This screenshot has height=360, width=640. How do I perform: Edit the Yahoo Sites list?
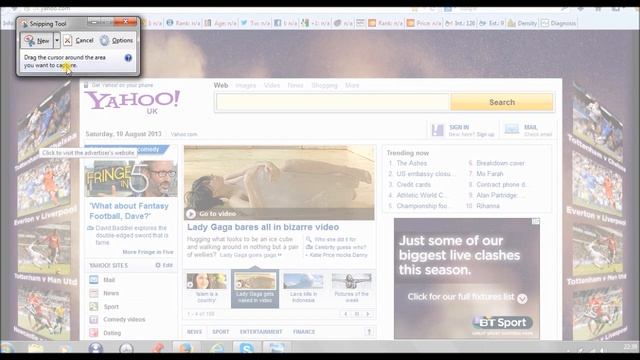click(164, 265)
